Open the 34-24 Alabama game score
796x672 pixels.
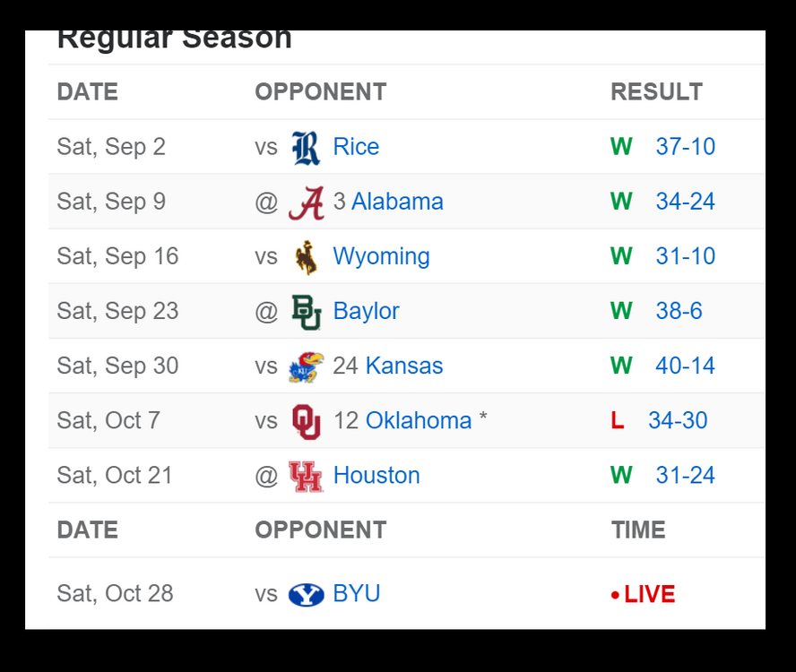click(685, 202)
